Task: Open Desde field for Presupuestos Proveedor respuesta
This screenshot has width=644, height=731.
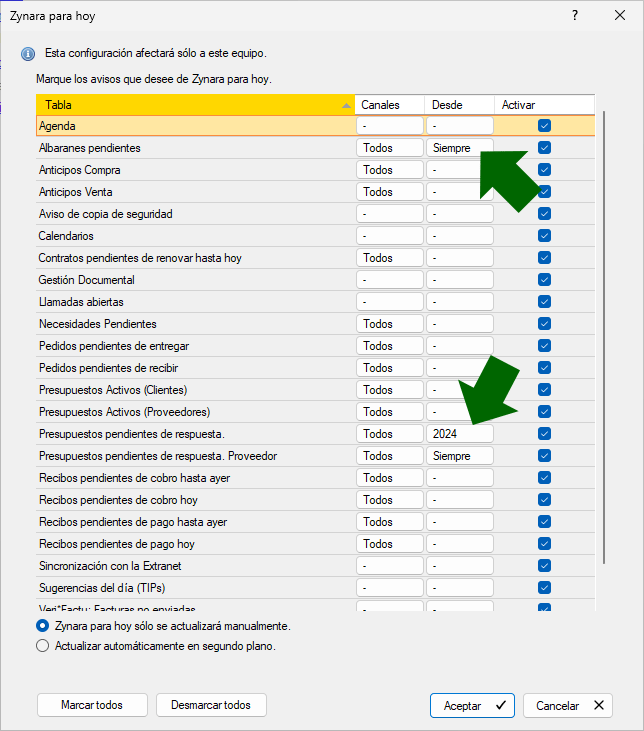Action: point(459,456)
